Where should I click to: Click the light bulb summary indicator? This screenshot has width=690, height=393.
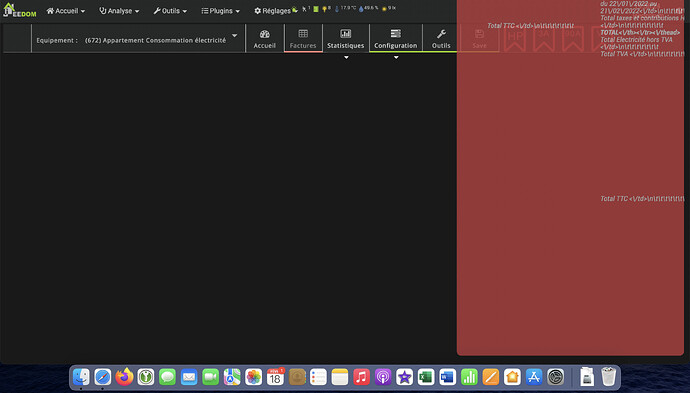pyautogui.click(x=327, y=8)
